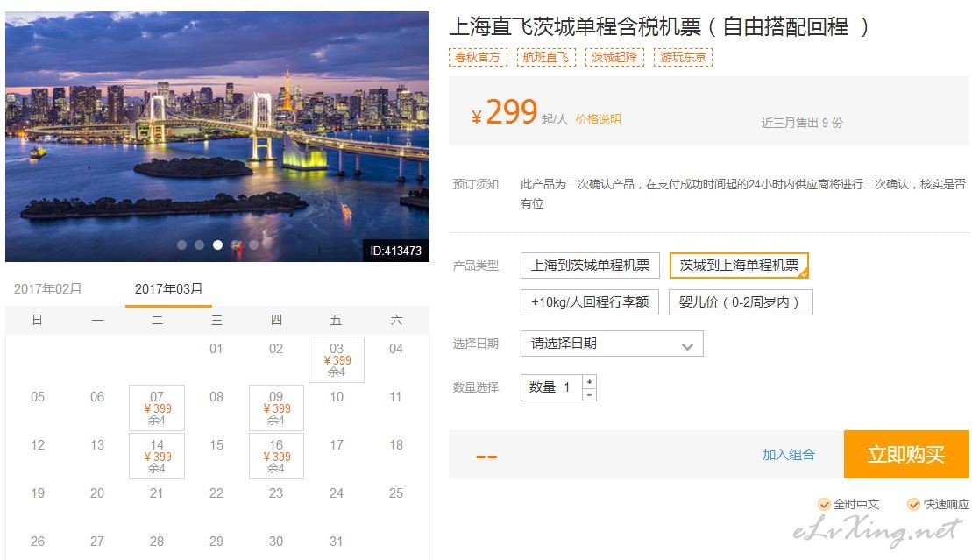Select the 上海到茨城单程机票 product type
The height and width of the screenshot is (560, 972).
click(x=590, y=266)
